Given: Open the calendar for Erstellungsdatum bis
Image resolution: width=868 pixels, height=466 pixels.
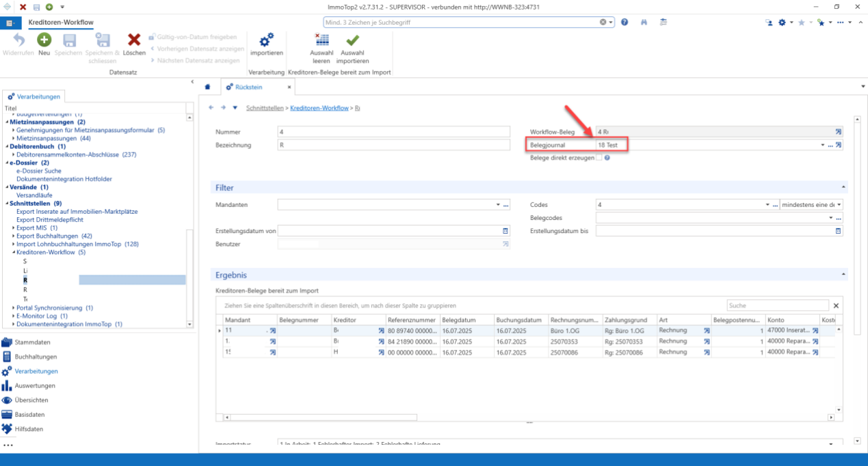Looking at the screenshot, I should pyautogui.click(x=838, y=231).
